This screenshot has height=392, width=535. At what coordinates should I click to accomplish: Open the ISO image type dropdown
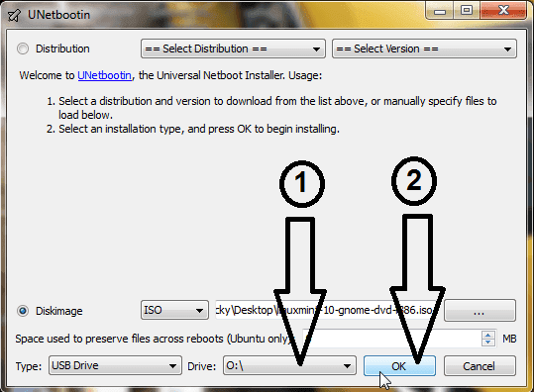coord(174,310)
